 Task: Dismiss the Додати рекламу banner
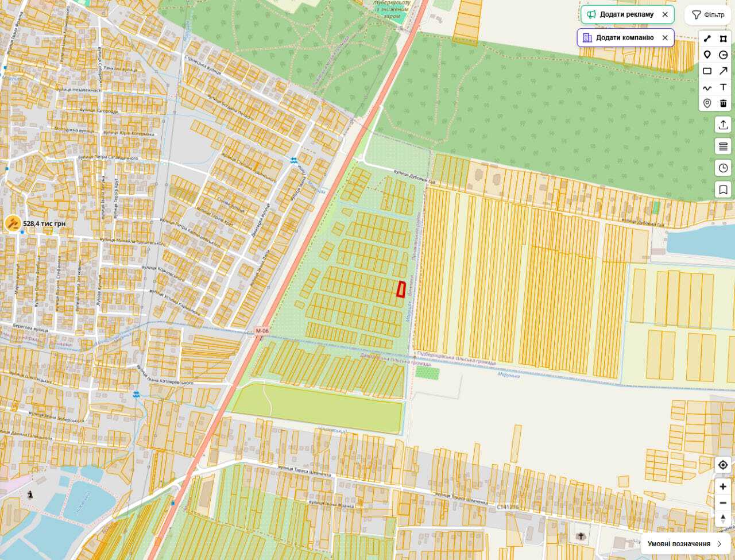(x=665, y=14)
